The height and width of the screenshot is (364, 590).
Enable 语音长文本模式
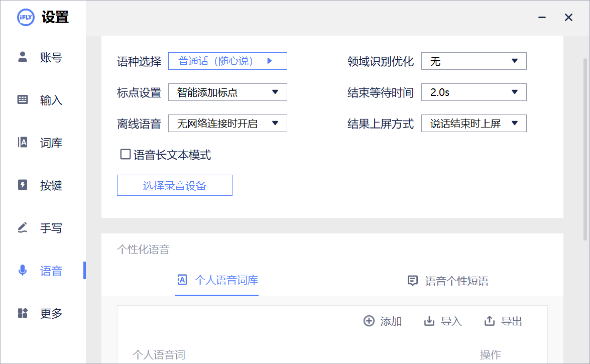[x=125, y=155]
